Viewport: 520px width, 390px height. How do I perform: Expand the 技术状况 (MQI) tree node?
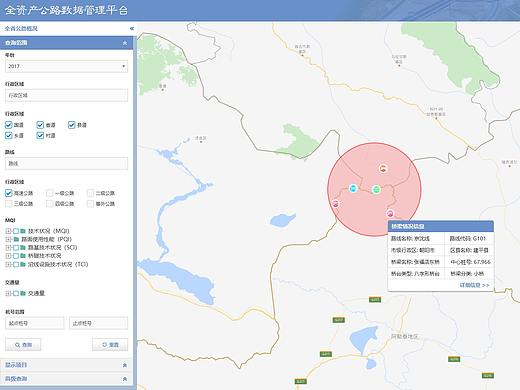8,231
